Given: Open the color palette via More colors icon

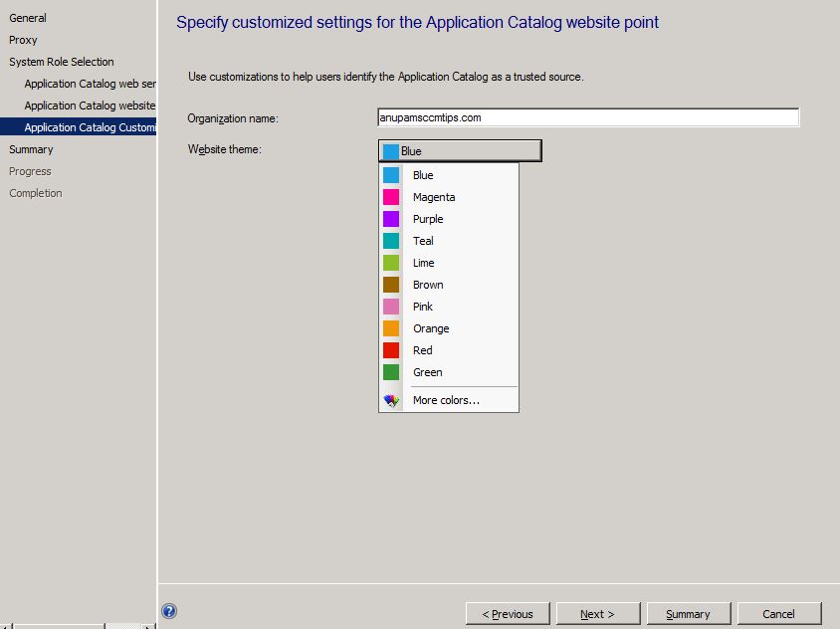Looking at the screenshot, I should 390,399.
